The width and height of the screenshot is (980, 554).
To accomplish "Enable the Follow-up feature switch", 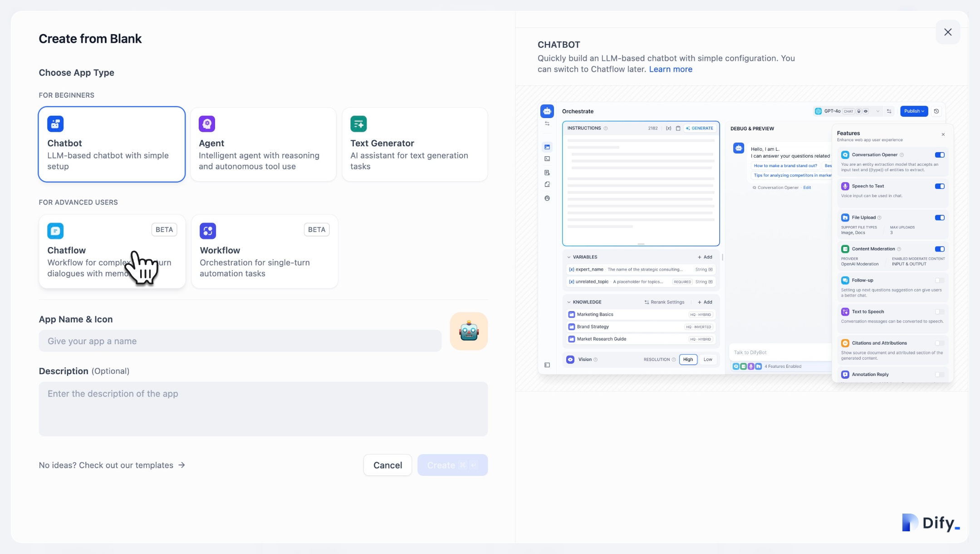I will tap(940, 280).
